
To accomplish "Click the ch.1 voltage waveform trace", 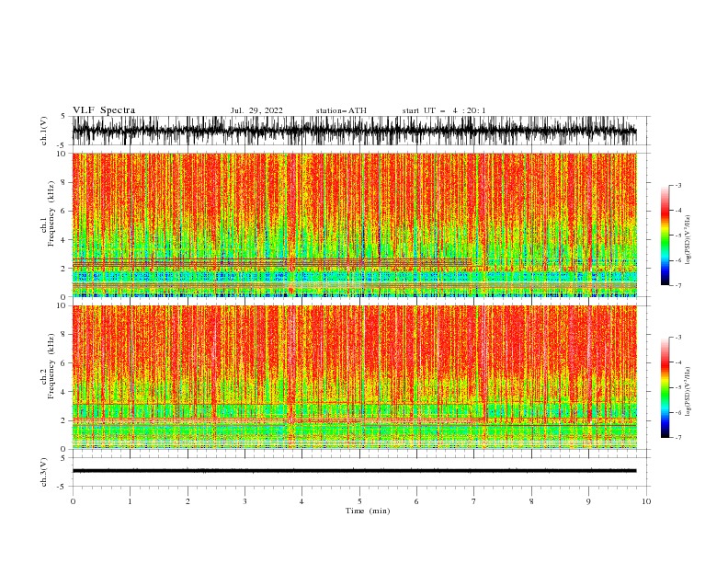I will (354, 131).
